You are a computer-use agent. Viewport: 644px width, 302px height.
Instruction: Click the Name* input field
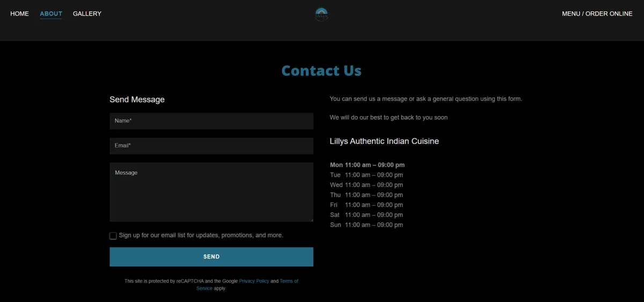coord(211,121)
